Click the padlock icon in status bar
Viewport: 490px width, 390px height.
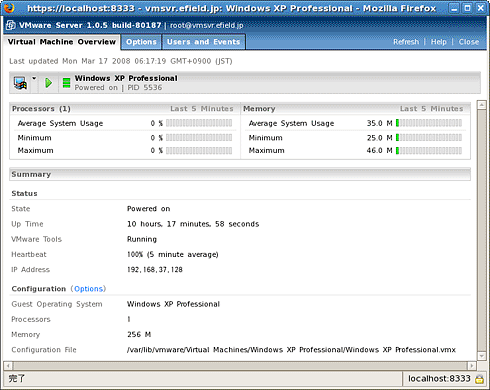pos(479,379)
